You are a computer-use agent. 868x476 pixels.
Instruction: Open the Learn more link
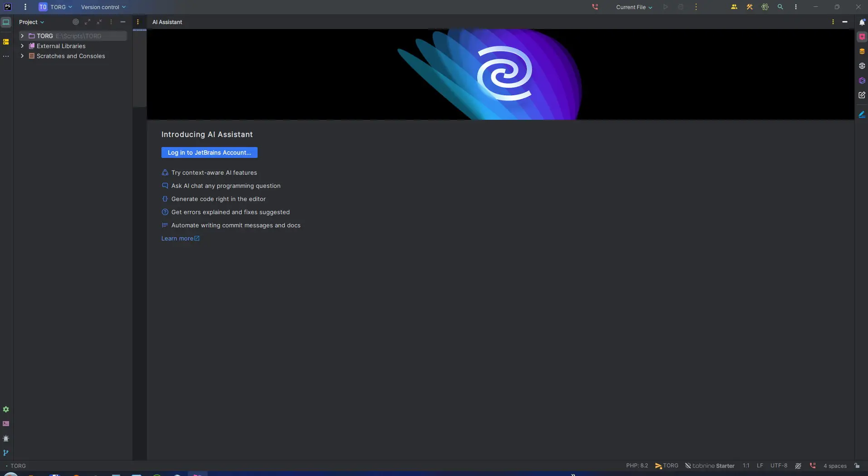coord(180,238)
